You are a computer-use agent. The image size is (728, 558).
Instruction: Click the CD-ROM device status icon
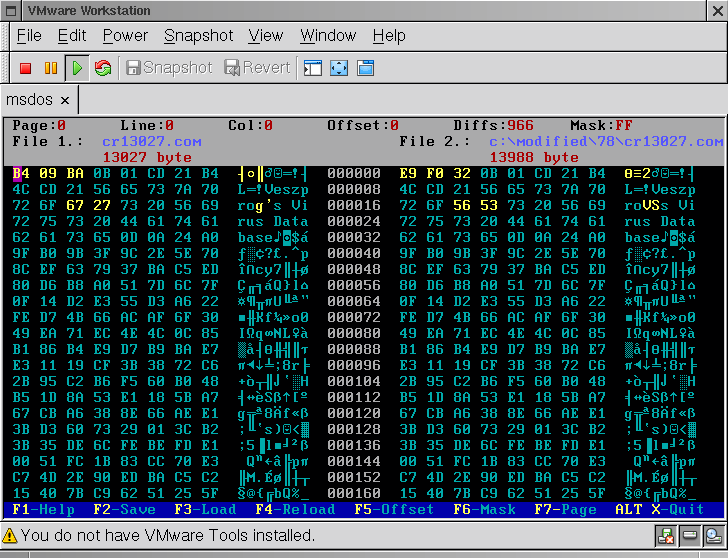point(713,536)
